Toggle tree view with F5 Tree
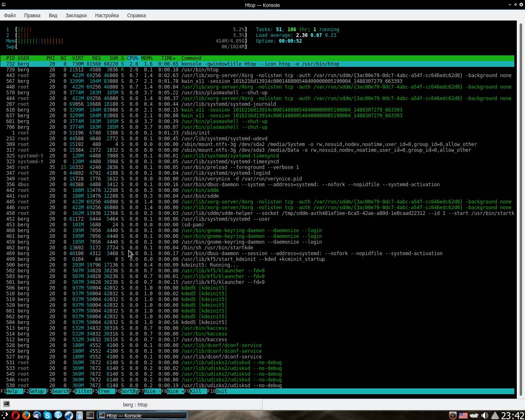Image resolution: width=525 pixels, height=420 pixels. 103,391
